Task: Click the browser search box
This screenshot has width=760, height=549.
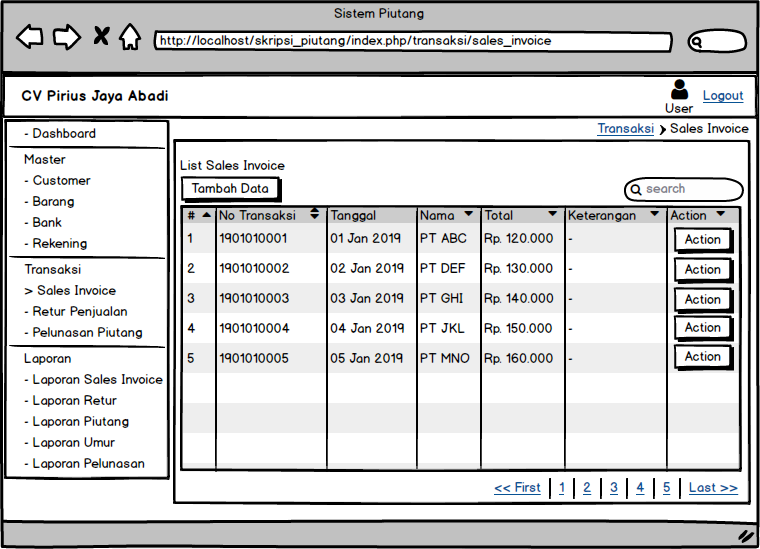Action: [x=717, y=41]
